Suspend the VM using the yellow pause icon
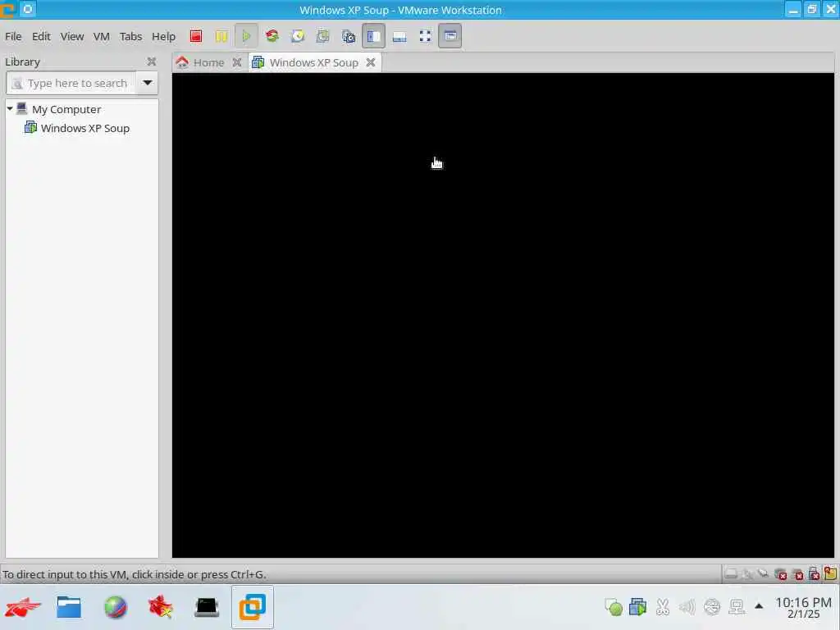This screenshot has width=840, height=630. 221,36
